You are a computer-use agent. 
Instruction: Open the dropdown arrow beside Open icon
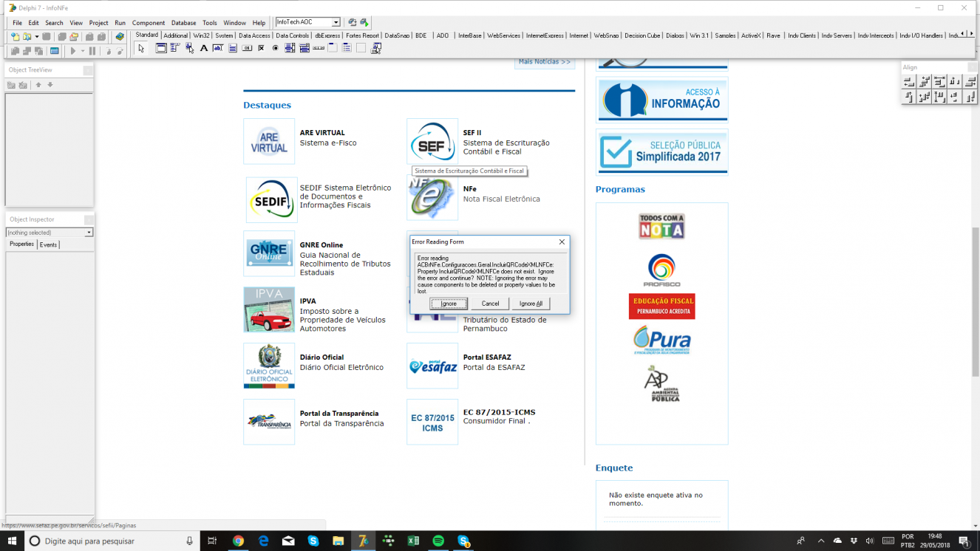[x=37, y=36]
